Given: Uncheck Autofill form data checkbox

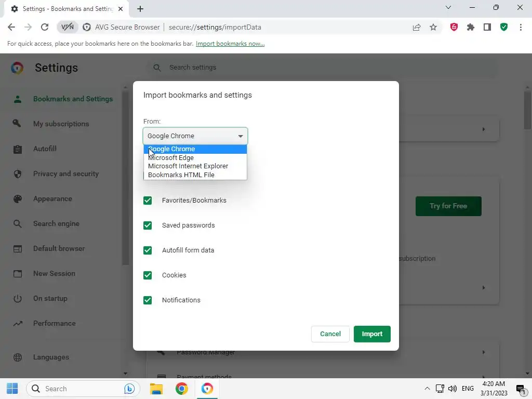Looking at the screenshot, I should tap(148, 250).
